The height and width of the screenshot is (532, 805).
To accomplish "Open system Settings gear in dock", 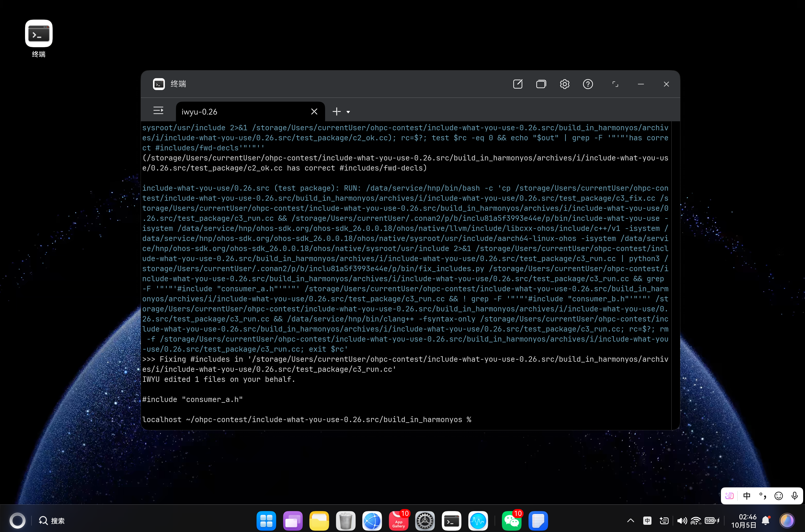I will pyautogui.click(x=425, y=520).
